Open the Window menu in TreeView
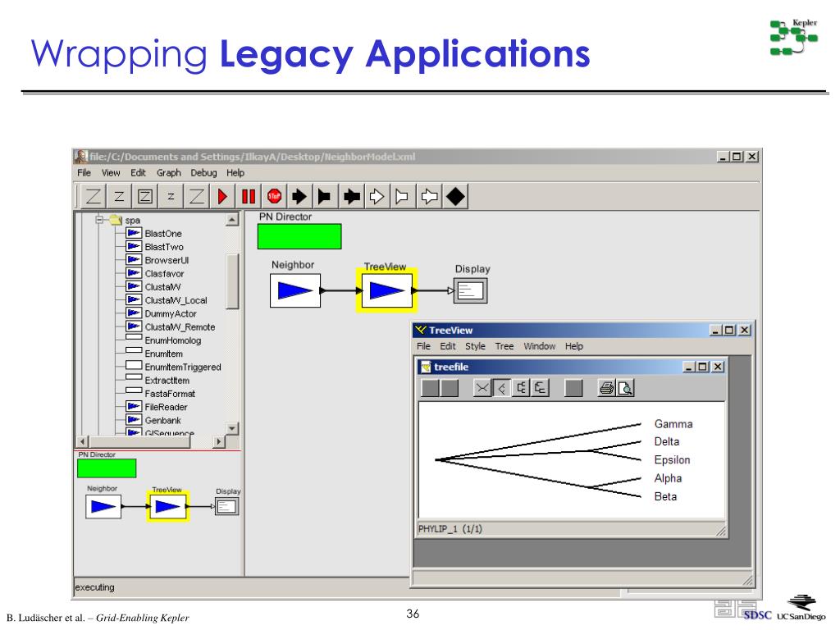Screen dimensions: 840x630 tap(540, 346)
